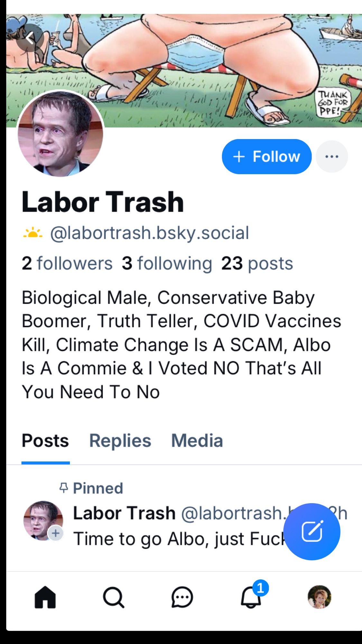Tap the @labortrash.bsky.social handle
The width and height of the screenshot is (362, 644).
pyautogui.click(x=150, y=233)
